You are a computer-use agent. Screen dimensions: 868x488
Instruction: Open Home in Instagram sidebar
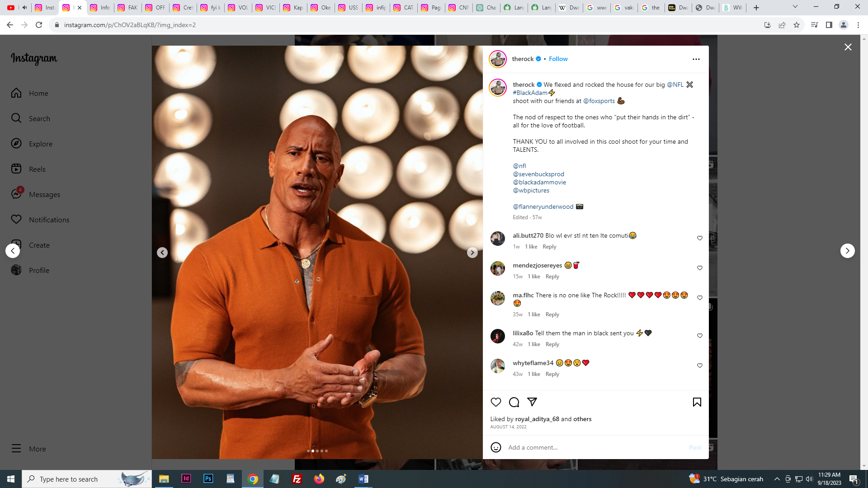point(30,93)
